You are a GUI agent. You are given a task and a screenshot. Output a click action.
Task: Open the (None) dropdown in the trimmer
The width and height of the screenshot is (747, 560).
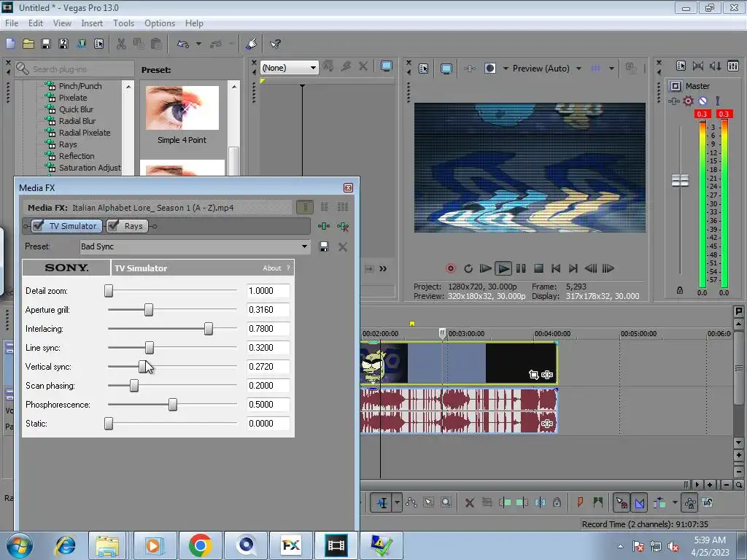pyautogui.click(x=313, y=68)
